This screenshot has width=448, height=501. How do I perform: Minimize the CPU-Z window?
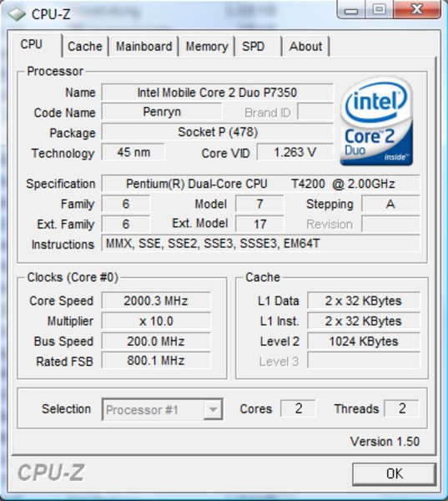(x=351, y=9)
